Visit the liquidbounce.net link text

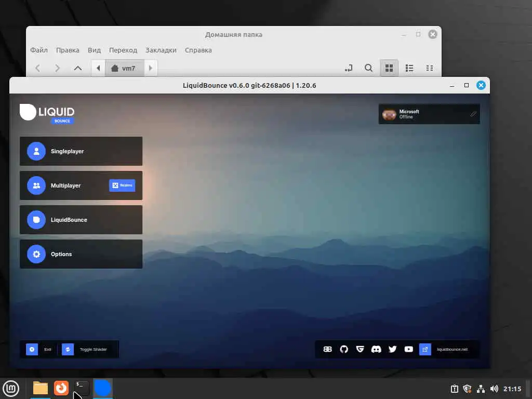(453, 349)
